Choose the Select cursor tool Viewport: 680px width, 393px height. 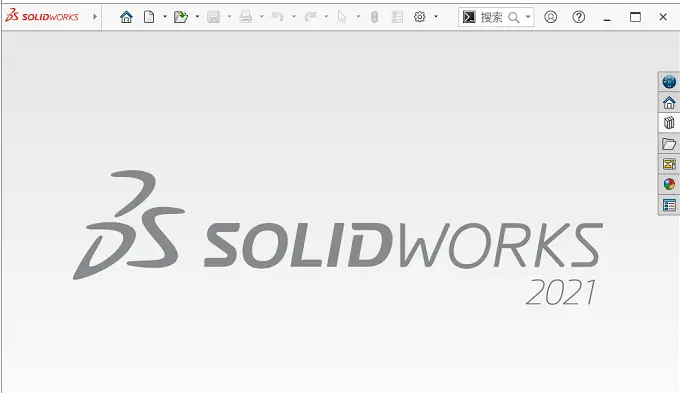click(x=342, y=17)
